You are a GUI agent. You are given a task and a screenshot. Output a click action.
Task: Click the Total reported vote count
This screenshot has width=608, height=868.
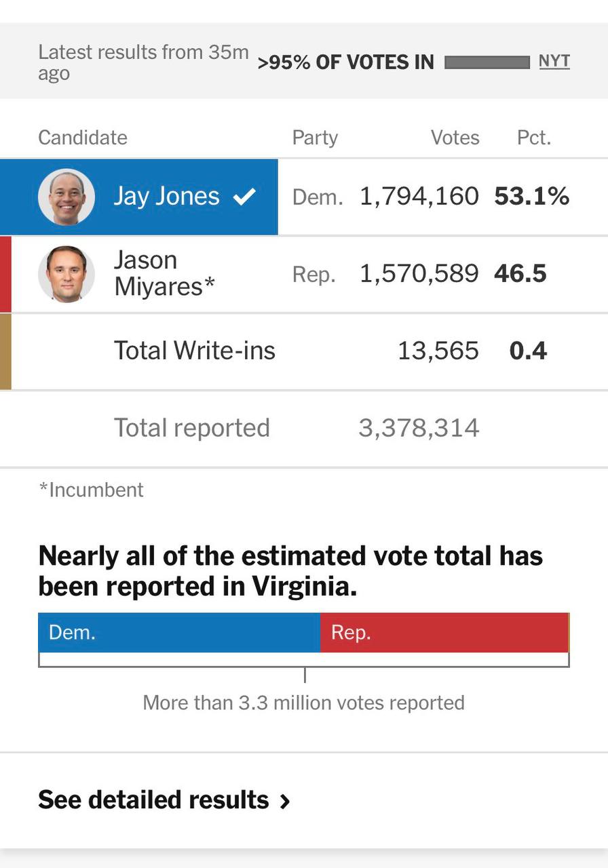(419, 428)
